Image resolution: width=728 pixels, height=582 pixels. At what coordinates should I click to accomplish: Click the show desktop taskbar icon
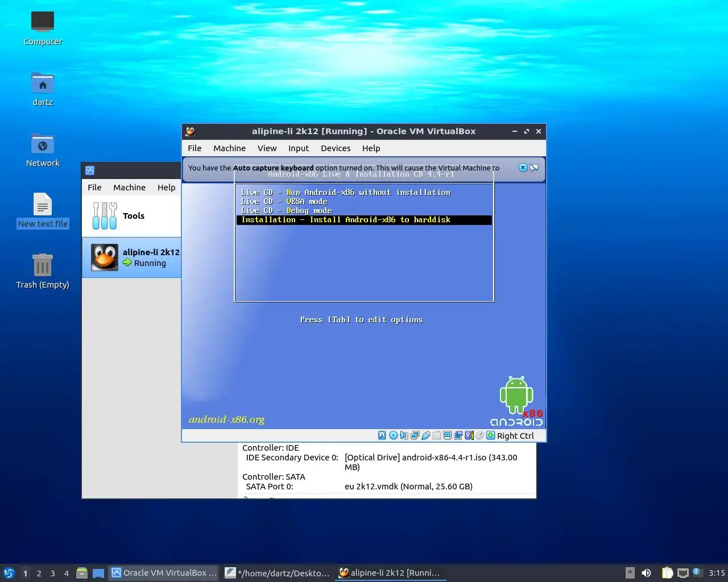(x=98, y=573)
